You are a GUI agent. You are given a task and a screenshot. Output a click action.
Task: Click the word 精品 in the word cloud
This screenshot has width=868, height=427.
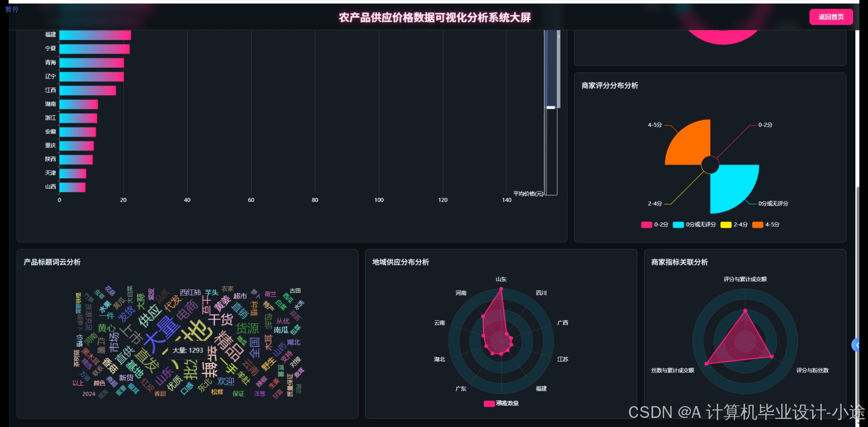coord(230,345)
